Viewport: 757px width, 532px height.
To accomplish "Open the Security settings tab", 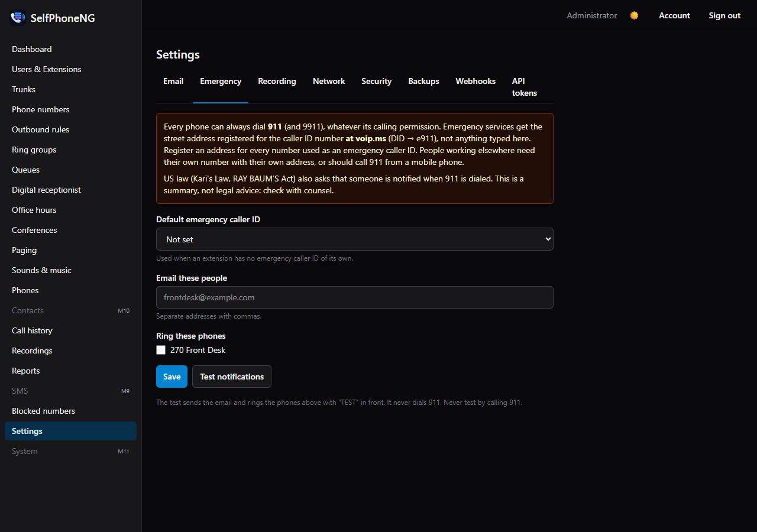I will [x=377, y=81].
